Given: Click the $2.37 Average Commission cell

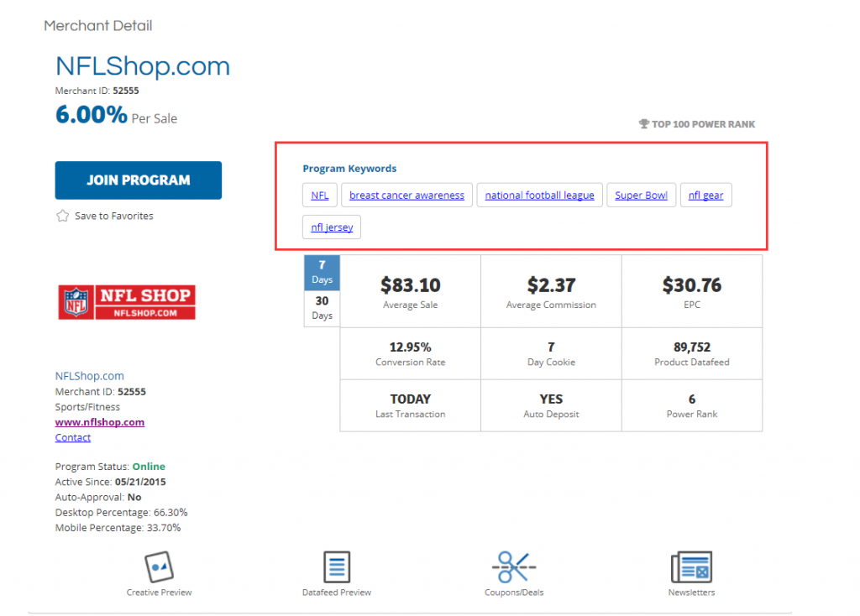Looking at the screenshot, I should tap(551, 291).
